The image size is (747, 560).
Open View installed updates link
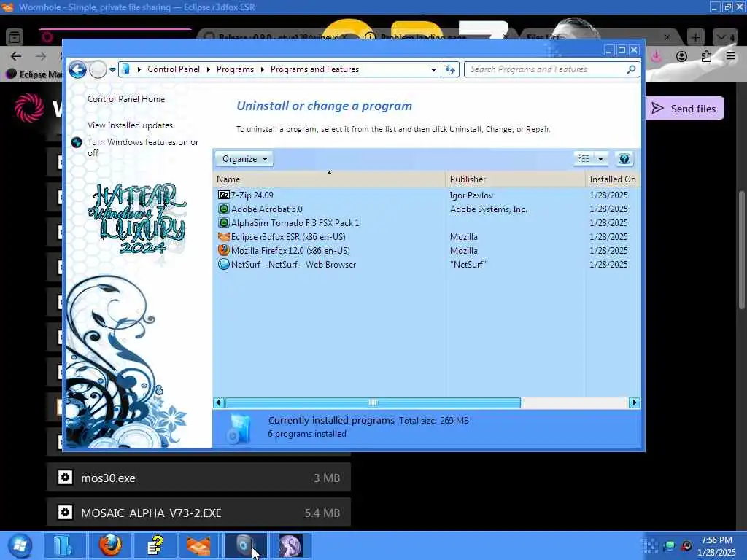click(130, 125)
